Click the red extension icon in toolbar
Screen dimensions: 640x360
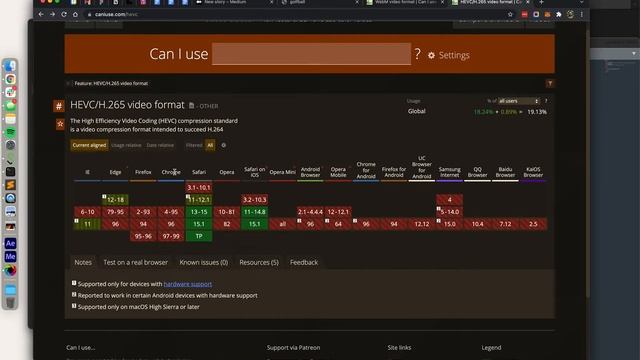(x=524, y=14)
